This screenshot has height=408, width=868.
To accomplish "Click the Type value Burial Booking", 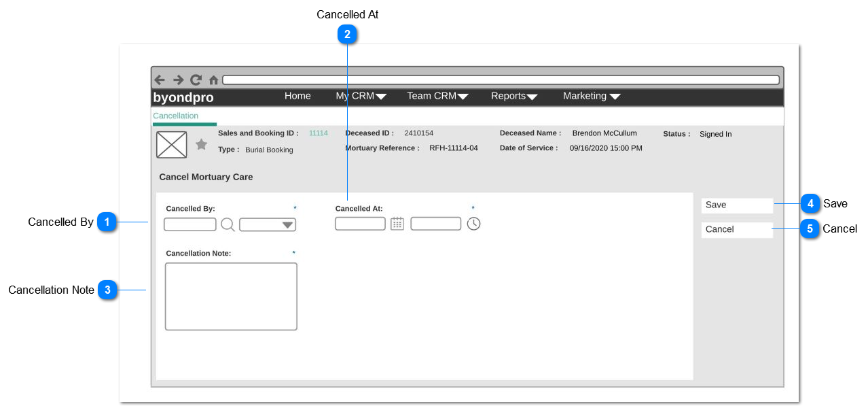I will tap(269, 150).
